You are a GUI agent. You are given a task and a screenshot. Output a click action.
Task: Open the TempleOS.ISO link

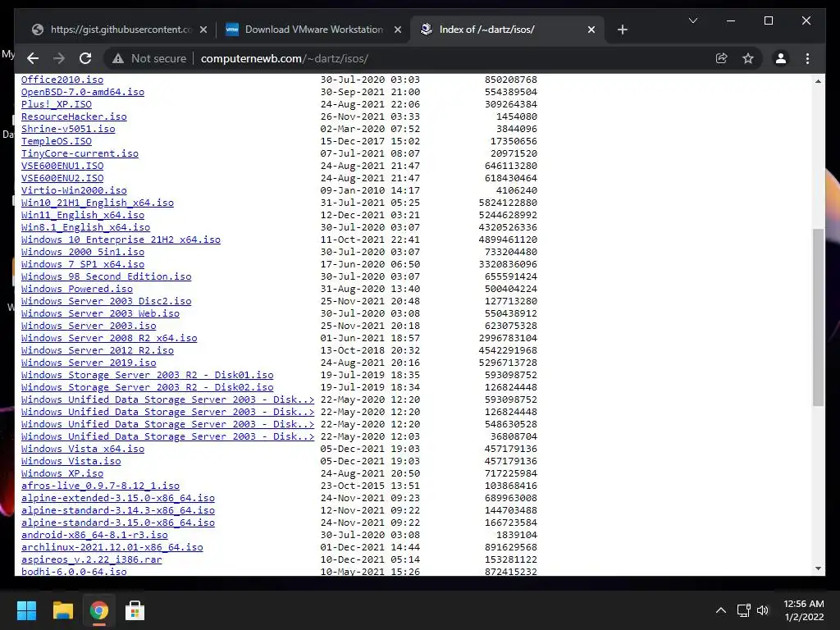[x=57, y=141]
